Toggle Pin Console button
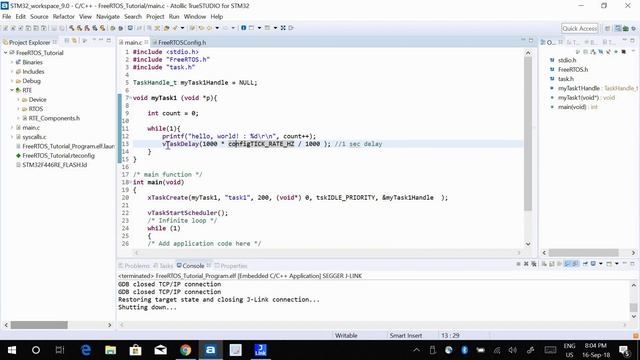Viewport: 640px width, 360px height. 585,264
